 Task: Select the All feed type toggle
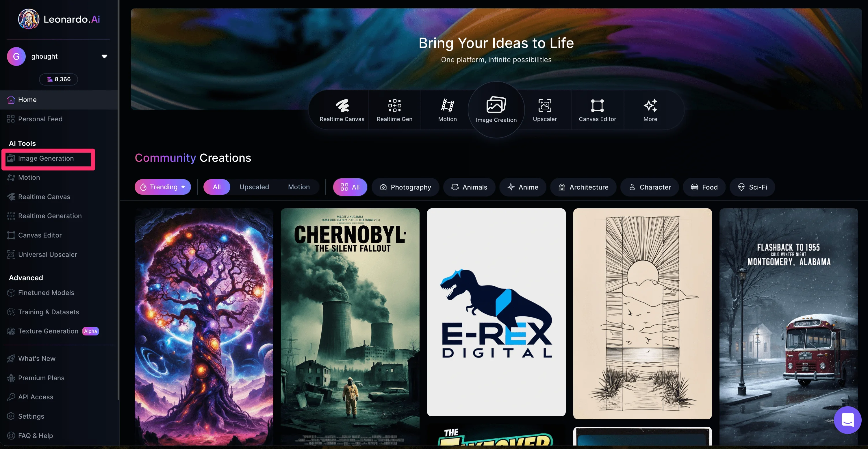[217, 187]
